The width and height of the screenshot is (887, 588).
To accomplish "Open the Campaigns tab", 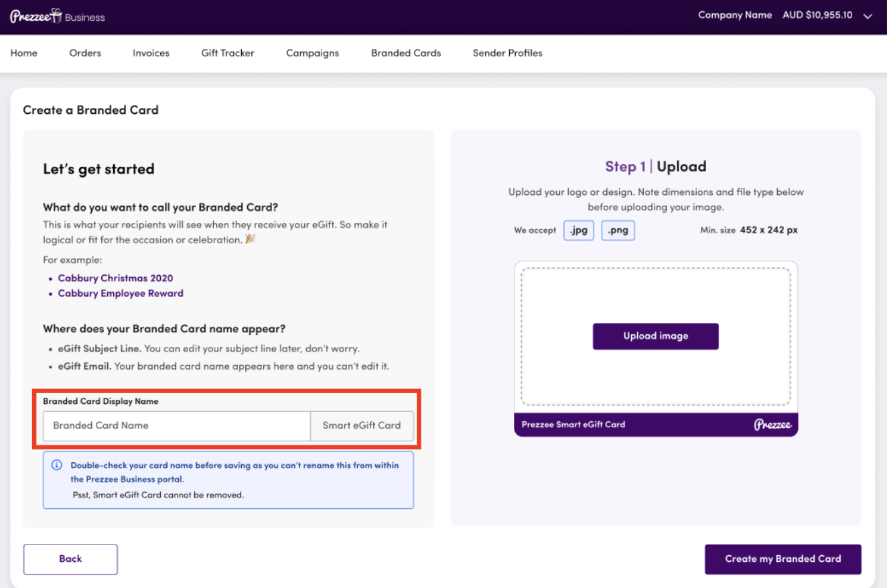I will tap(312, 53).
